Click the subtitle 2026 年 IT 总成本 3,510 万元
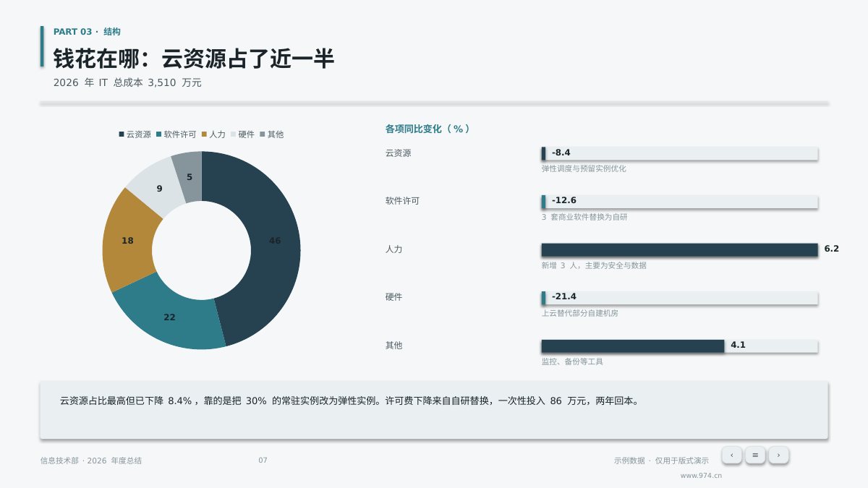Image resolution: width=868 pixels, height=488 pixels. point(127,83)
